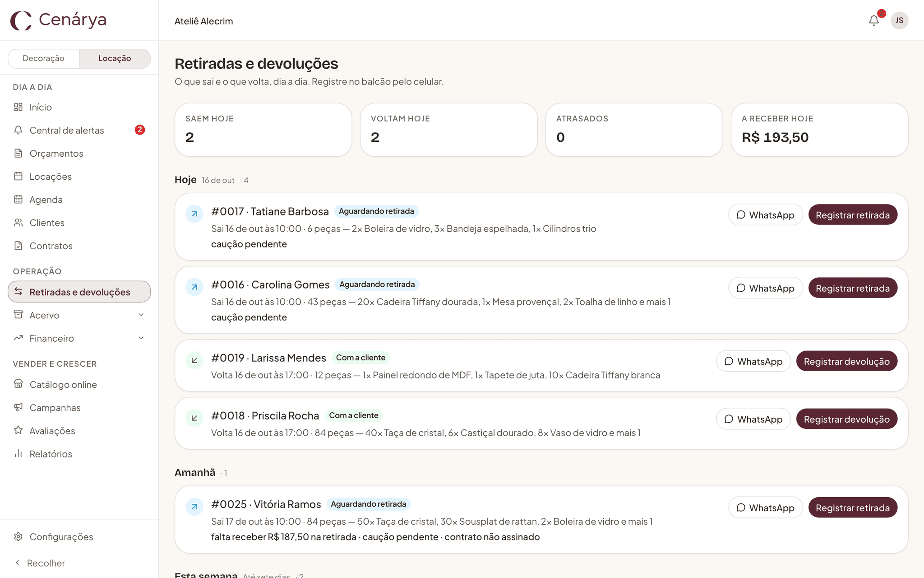Image resolution: width=924 pixels, height=578 pixels.
Task: Open the Agenda page
Action: [x=79, y=200]
